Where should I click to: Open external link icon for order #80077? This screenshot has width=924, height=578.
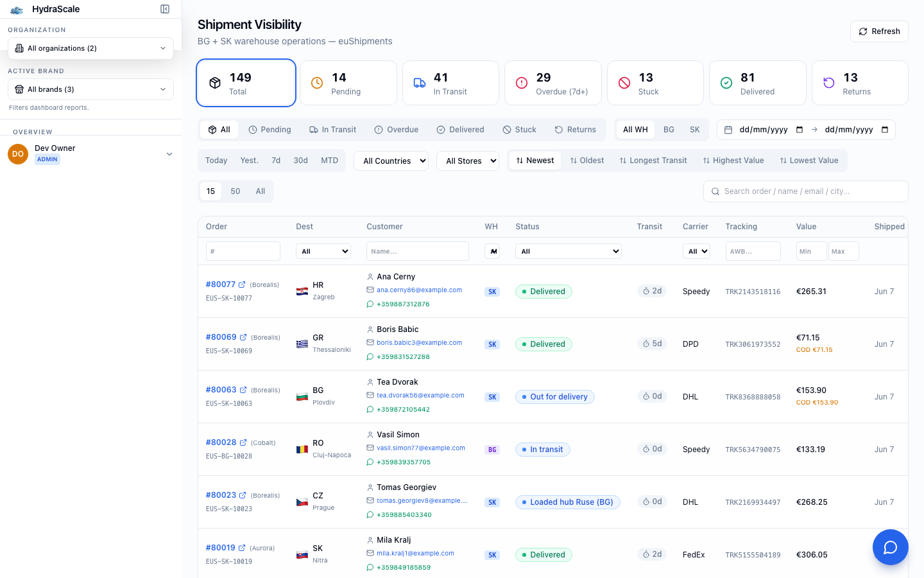[242, 285]
